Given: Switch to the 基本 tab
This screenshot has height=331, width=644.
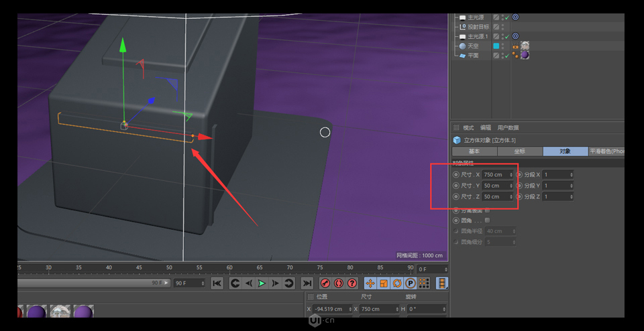Looking at the screenshot, I should point(474,151).
